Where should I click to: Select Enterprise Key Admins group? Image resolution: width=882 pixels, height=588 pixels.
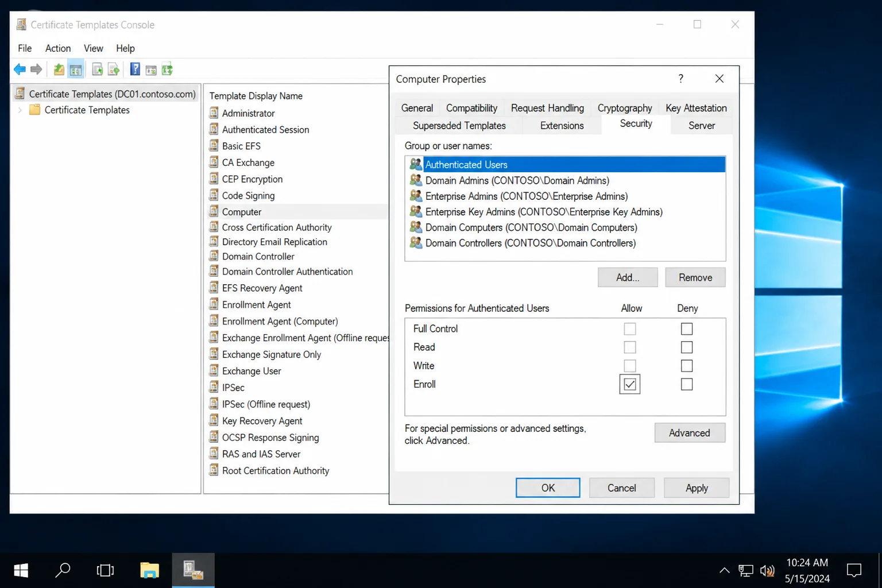pos(566,212)
